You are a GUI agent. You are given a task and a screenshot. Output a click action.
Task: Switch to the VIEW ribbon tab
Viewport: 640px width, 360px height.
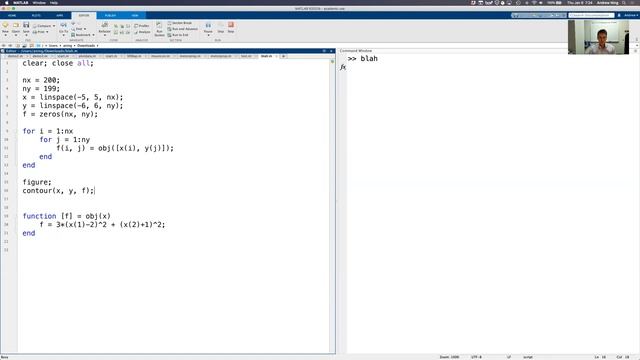click(135, 16)
